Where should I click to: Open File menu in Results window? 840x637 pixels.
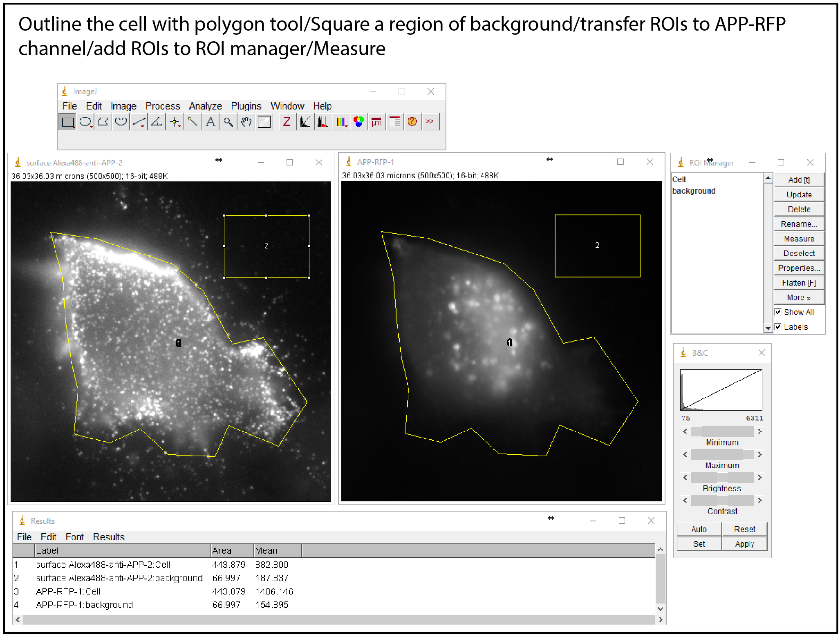click(x=24, y=537)
